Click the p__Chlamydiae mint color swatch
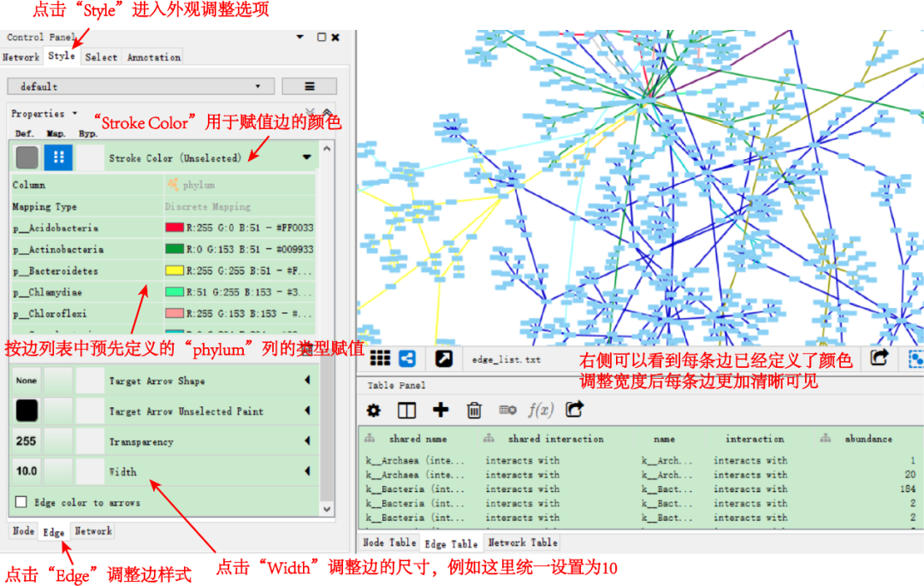The height and width of the screenshot is (586, 924). (x=175, y=292)
